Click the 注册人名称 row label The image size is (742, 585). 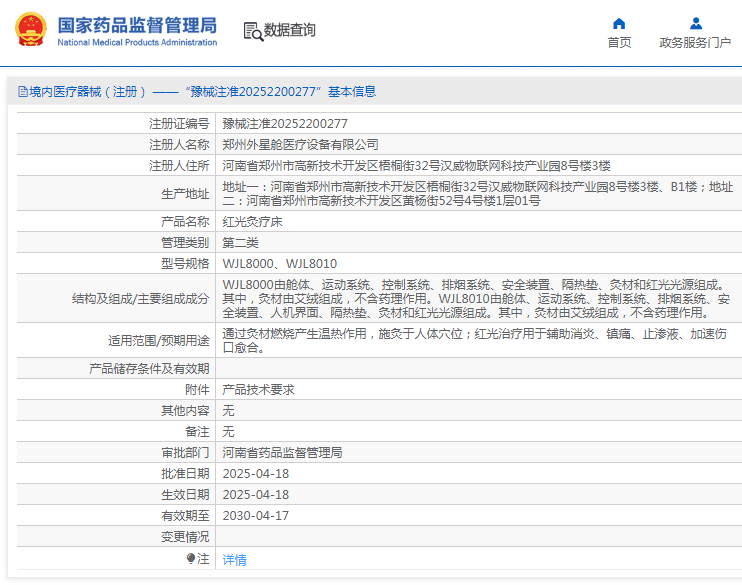pos(179,144)
